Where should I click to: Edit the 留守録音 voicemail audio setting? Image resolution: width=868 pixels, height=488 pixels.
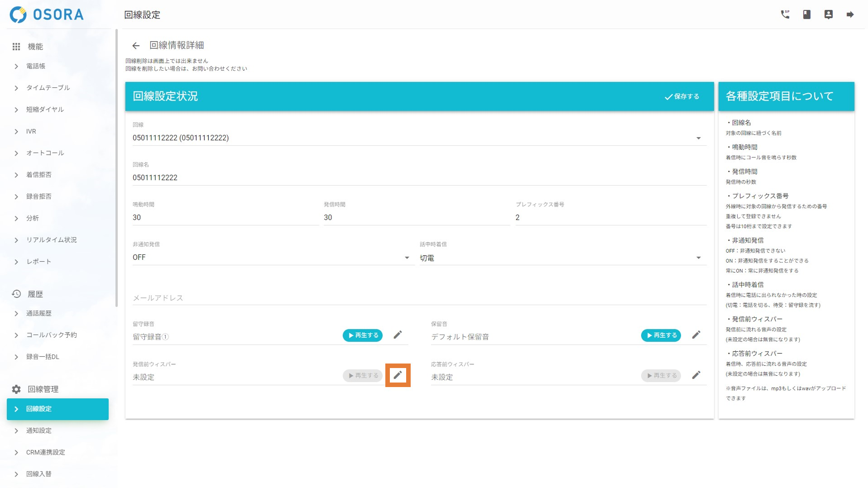coord(398,335)
